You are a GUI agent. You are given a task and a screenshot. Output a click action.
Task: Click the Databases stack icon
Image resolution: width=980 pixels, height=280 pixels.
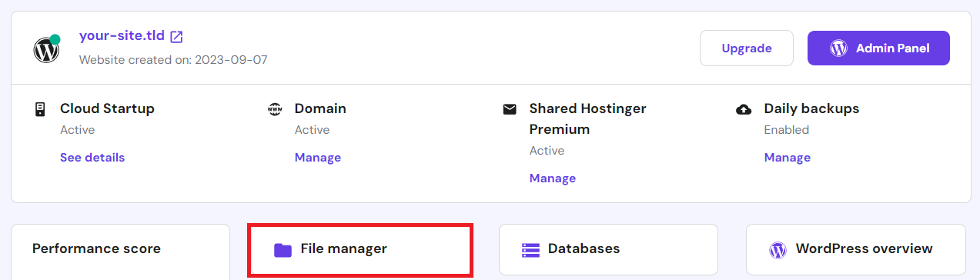point(530,249)
